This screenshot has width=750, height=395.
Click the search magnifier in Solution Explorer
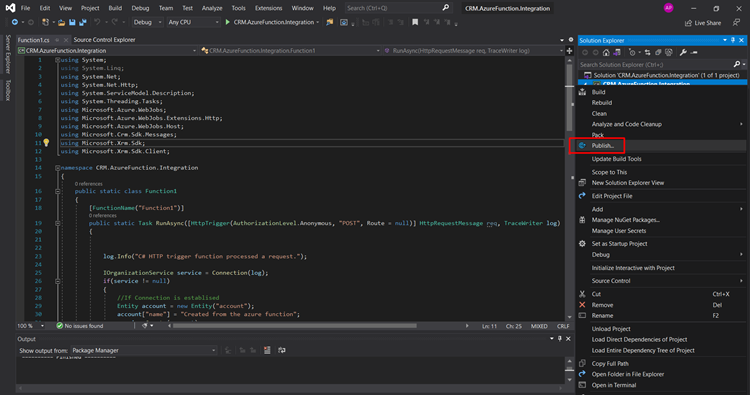pos(737,64)
